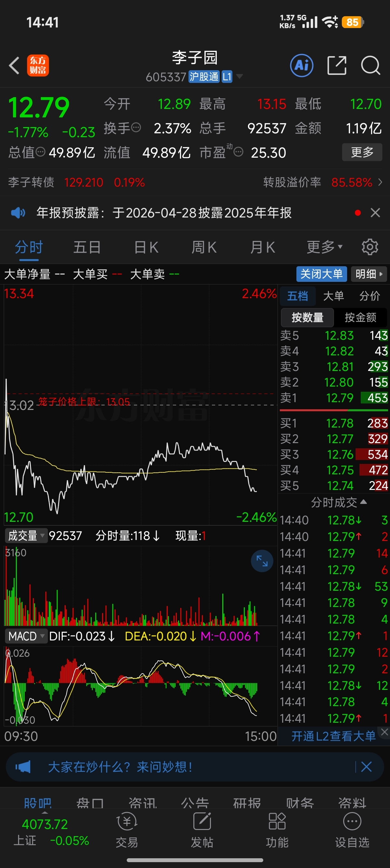390x868 pixels.
Task: Expand the 更多 chart period menu
Action: pyautogui.click(x=325, y=247)
